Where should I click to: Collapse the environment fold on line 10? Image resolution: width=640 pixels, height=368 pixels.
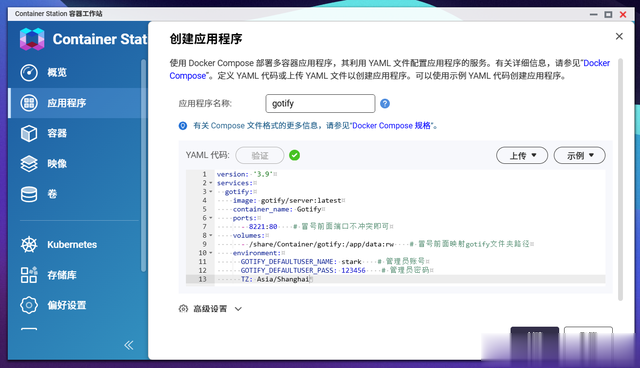pos(211,253)
